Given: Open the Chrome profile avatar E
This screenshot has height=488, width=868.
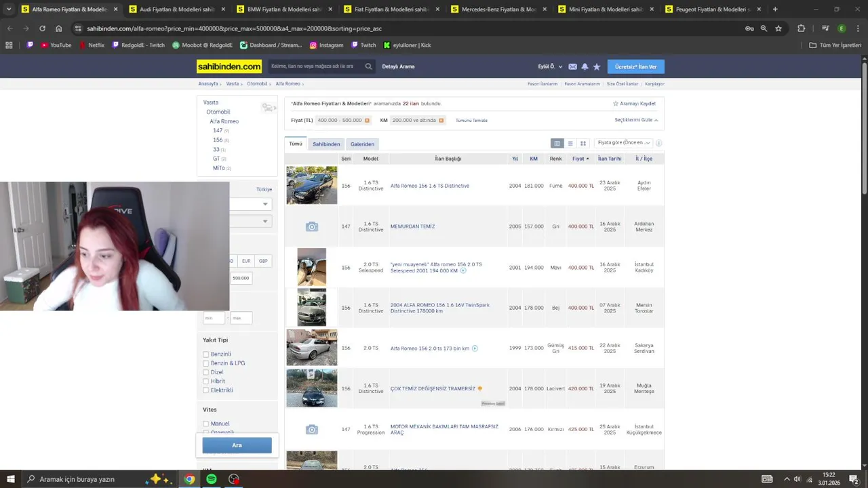Looking at the screenshot, I should [x=842, y=28].
